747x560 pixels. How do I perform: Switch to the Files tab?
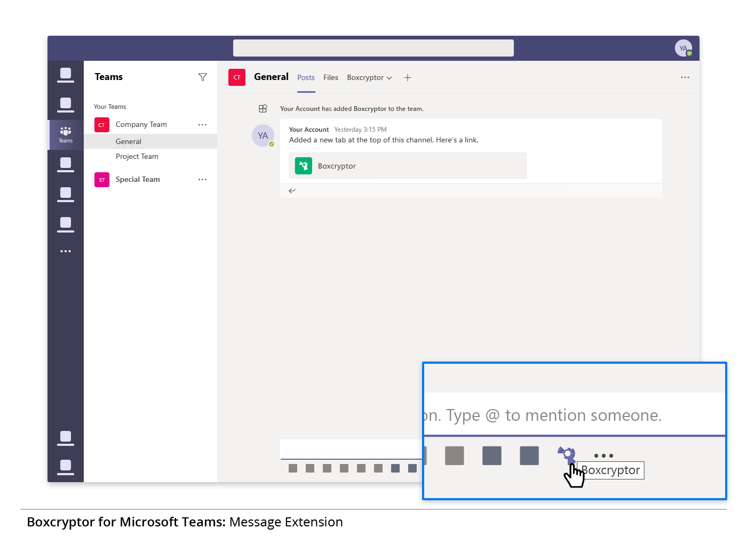(331, 78)
